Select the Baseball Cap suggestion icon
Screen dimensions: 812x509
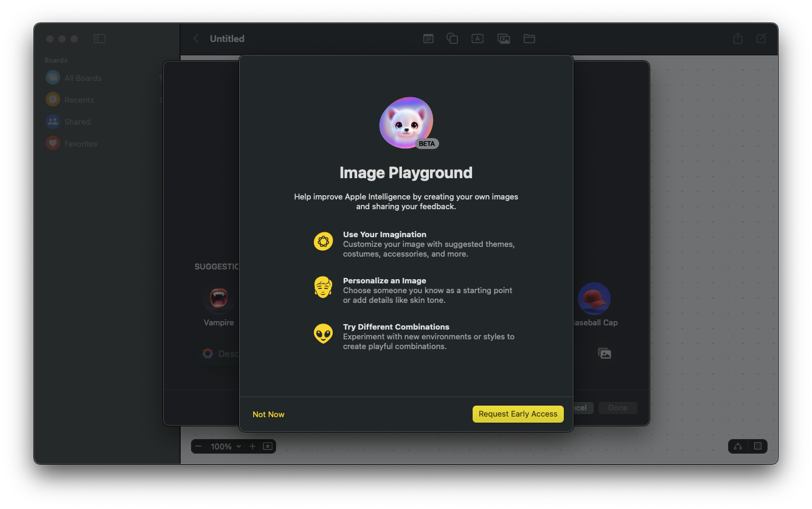[594, 299]
